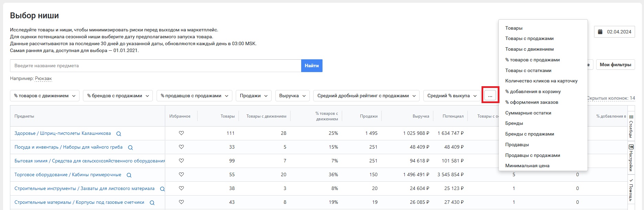Click the Скрытых колонок: 14 label

(x=611, y=98)
